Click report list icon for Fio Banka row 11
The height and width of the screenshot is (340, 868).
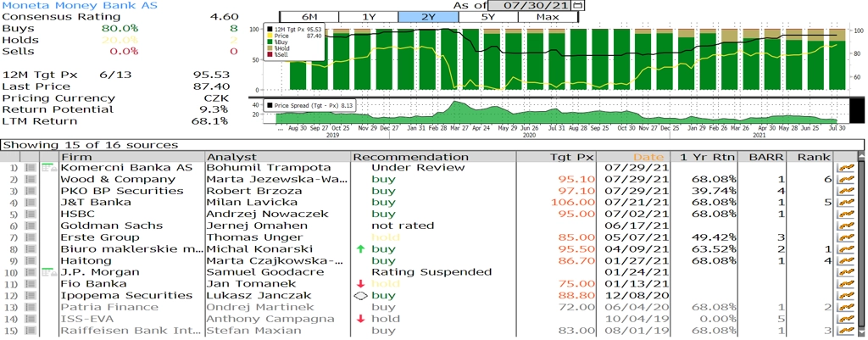coord(31,284)
